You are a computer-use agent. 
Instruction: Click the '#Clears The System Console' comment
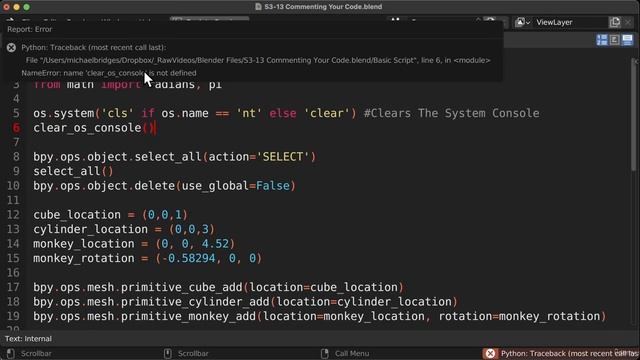[451, 113]
